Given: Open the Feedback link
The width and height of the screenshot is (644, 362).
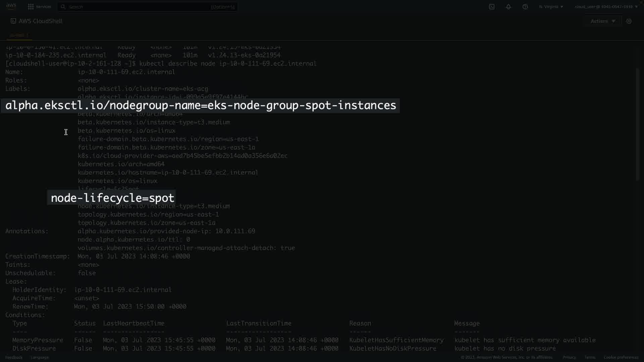Looking at the screenshot, I should tap(14, 357).
